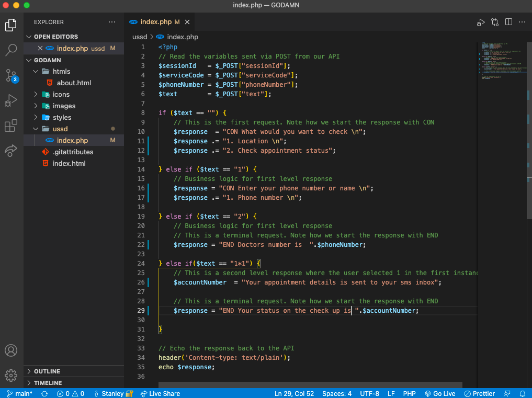This screenshot has height=398, width=532.
Task: Expand the icons folder
Action: pyautogui.click(x=61, y=94)
